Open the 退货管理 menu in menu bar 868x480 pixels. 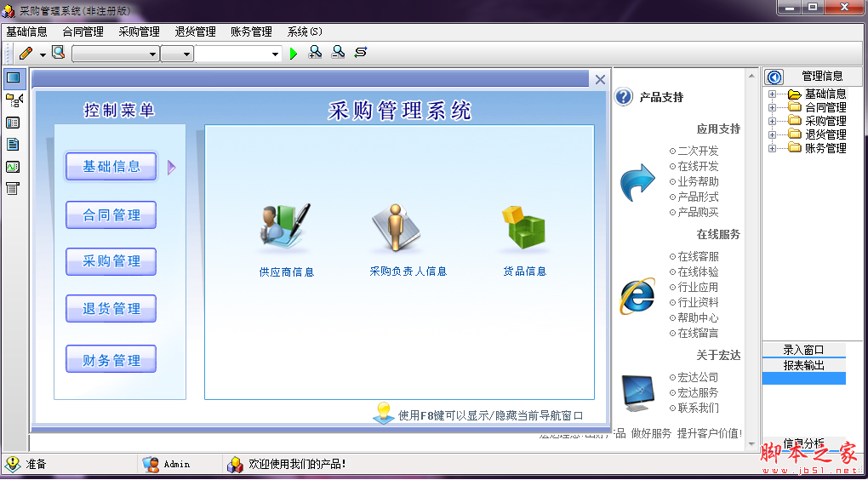click(x=196, y=32)
